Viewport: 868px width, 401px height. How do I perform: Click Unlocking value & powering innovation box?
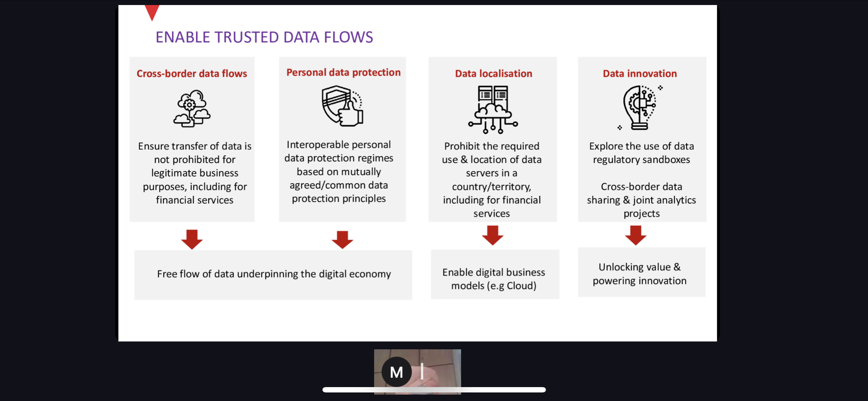[x=641, y=273]
